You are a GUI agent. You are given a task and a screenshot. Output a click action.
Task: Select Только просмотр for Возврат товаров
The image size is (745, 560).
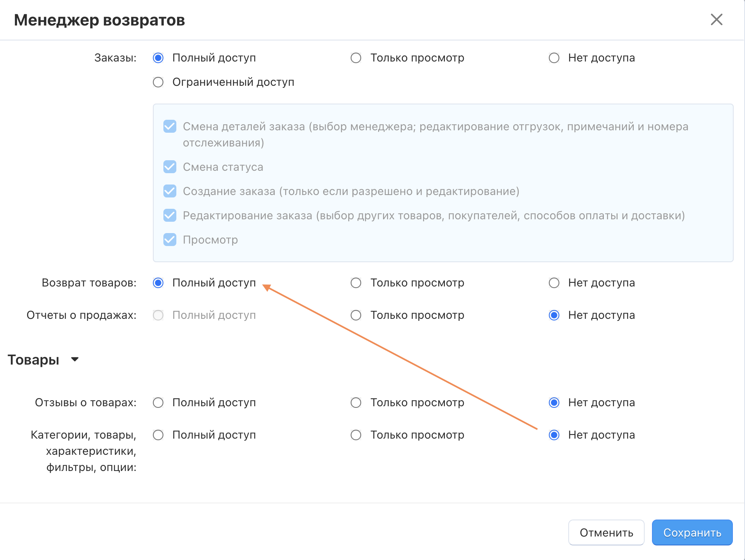coord(356,283)
